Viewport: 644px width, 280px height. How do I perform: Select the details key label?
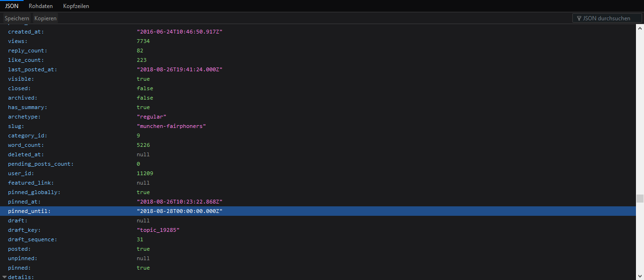(21, 277)
